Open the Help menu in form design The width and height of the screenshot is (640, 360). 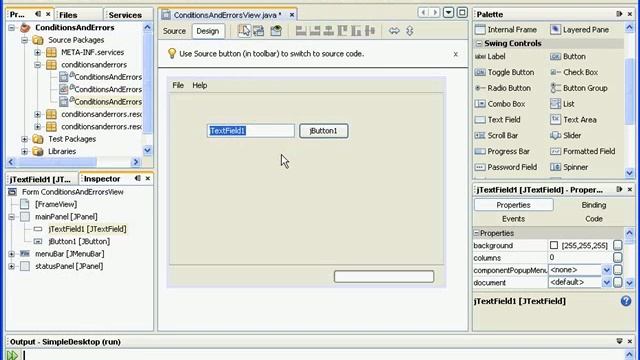coord(200,85)
